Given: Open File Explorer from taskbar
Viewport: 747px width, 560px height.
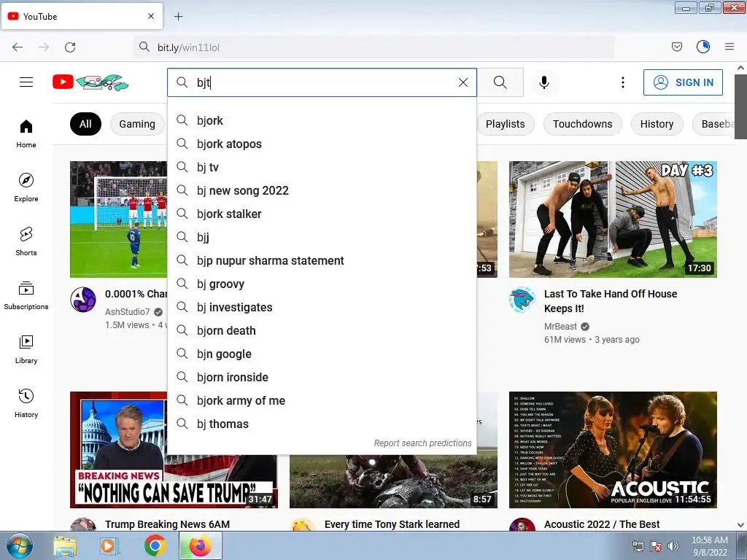Looking at the screenshot, I should tap(65, 547).
